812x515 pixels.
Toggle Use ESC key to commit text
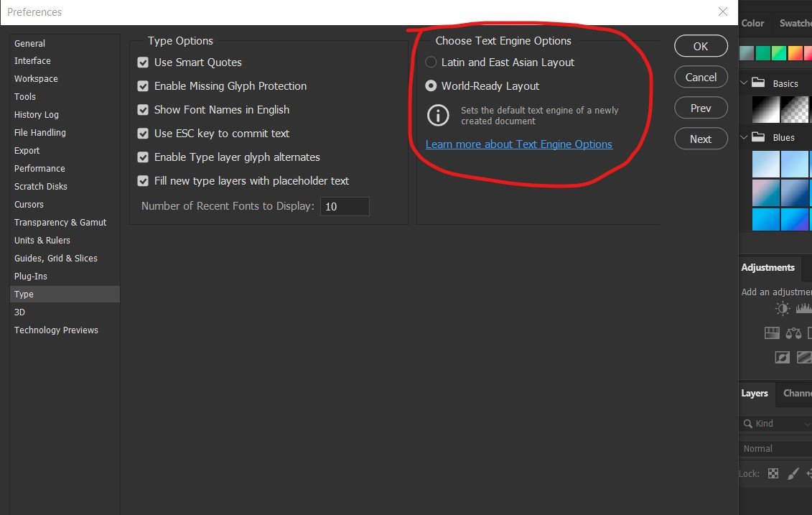(x=143, y=134)
